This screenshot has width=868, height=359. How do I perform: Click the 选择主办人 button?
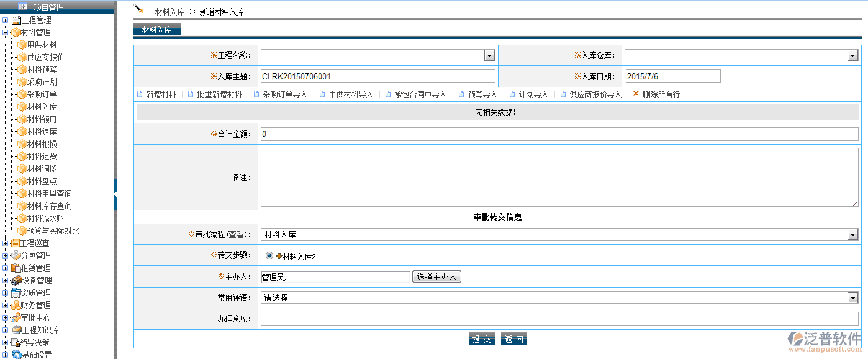pos(436,277)
